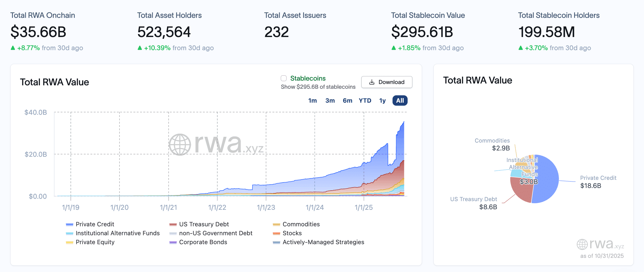644x272 pixels.
Task: Select the 1m time range
Action: pyautogui.click(x=312, y=101)
